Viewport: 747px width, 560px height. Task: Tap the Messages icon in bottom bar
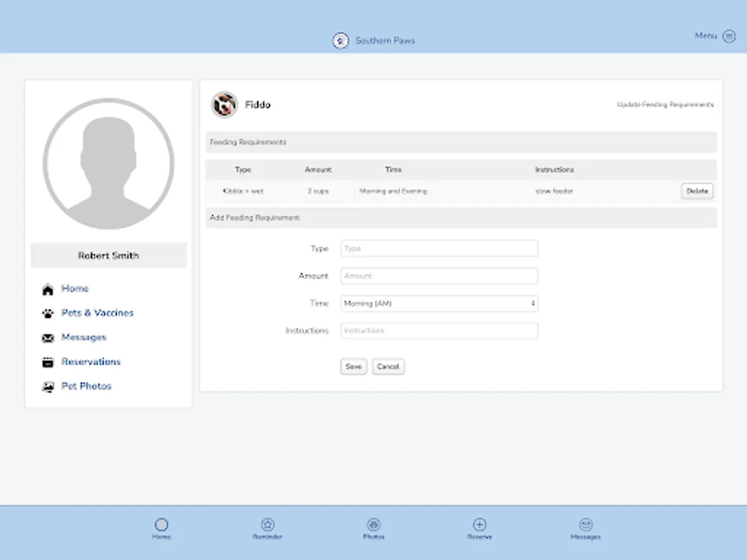tap(586, 525)
